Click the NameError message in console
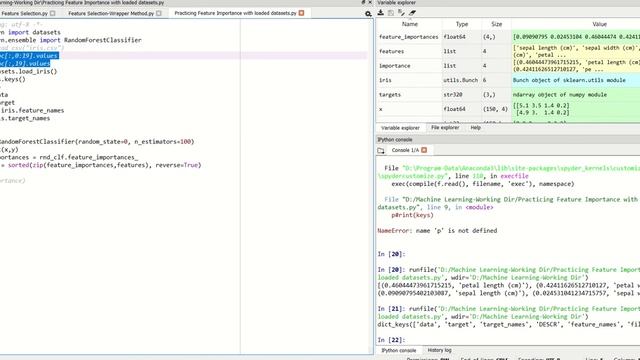 [437, 231]
